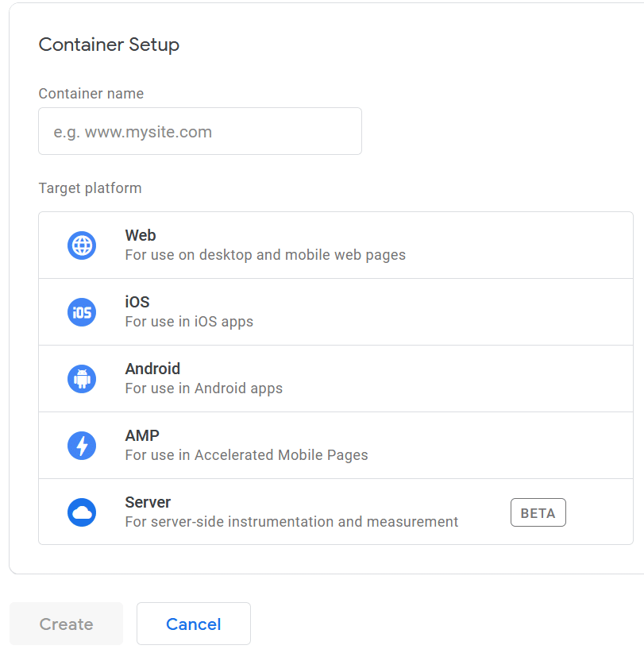Click the Cancel button

194,624
